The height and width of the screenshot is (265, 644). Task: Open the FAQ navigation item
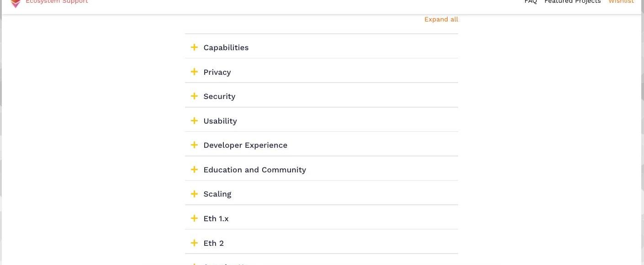click(x=531, y=2)
